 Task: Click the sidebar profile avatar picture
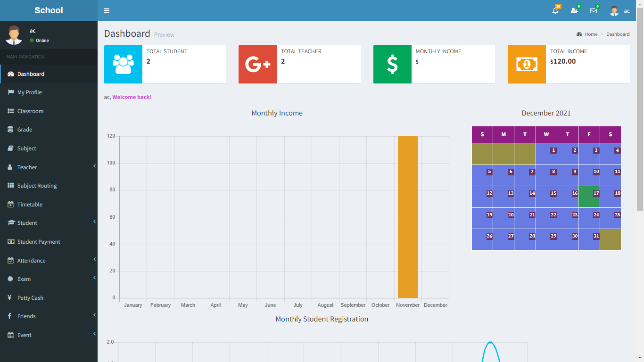(x=14, y=35)
